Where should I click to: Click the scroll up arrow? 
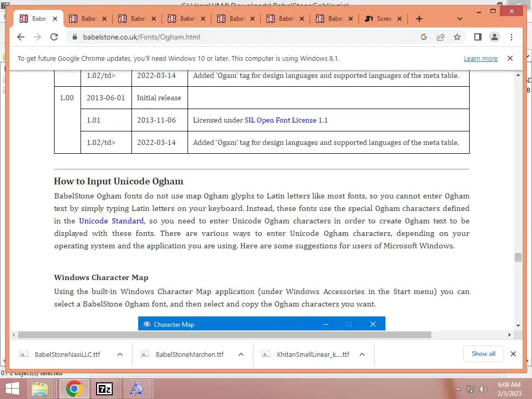pyautogui.click(x=518, y=75)
